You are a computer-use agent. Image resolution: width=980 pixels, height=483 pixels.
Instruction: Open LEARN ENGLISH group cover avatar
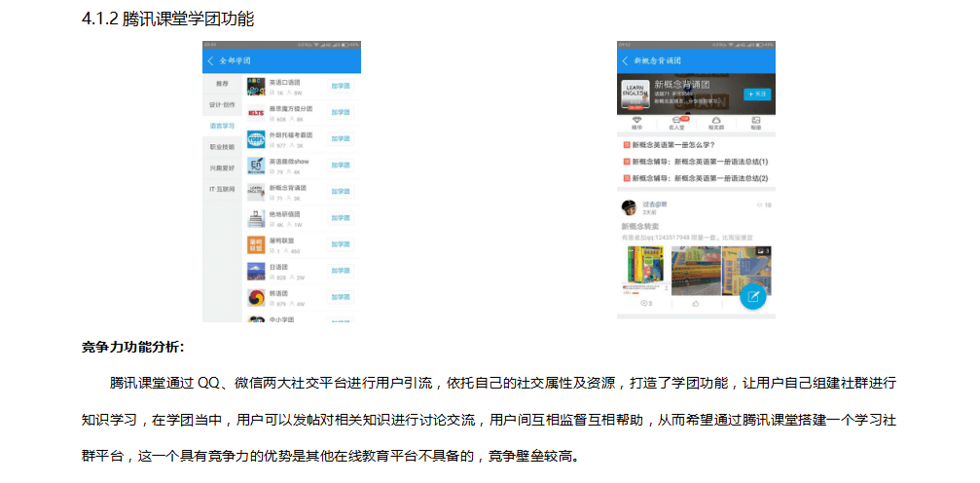click(635, 94)
